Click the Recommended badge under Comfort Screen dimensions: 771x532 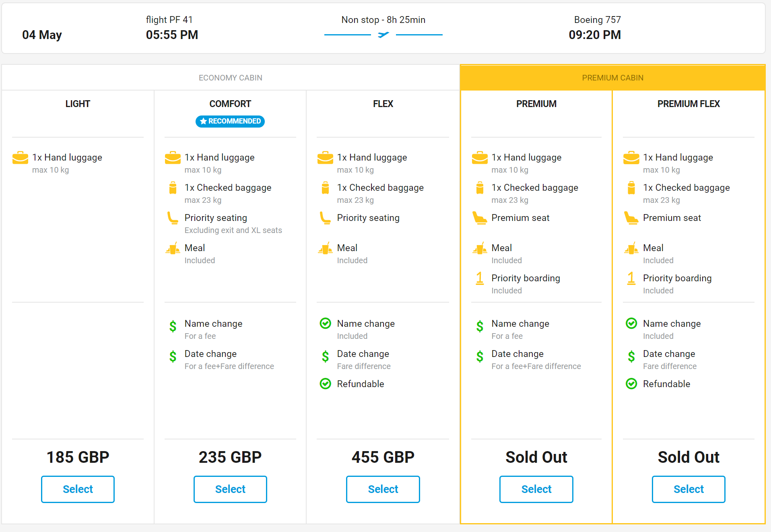click(230, 121)
